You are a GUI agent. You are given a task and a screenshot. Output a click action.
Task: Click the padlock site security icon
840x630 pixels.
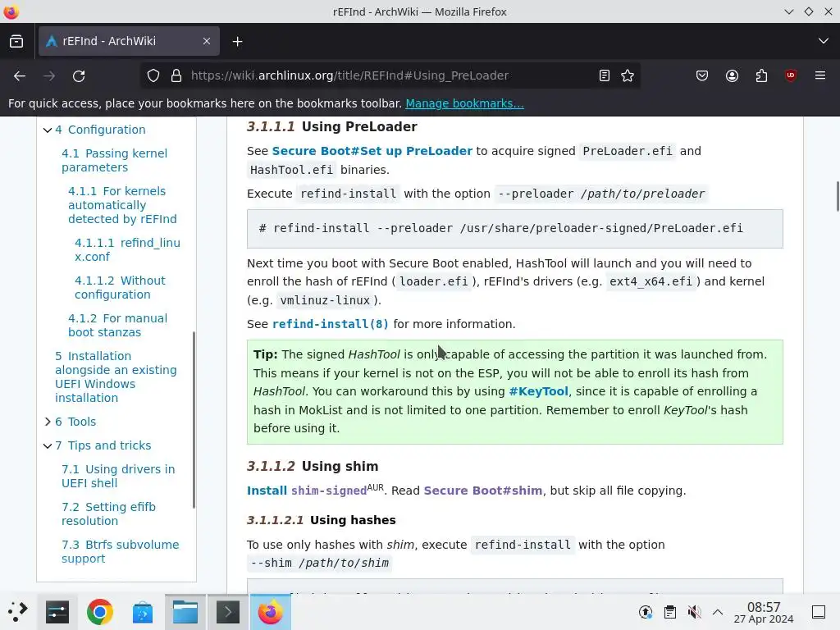tap(176, 76)
